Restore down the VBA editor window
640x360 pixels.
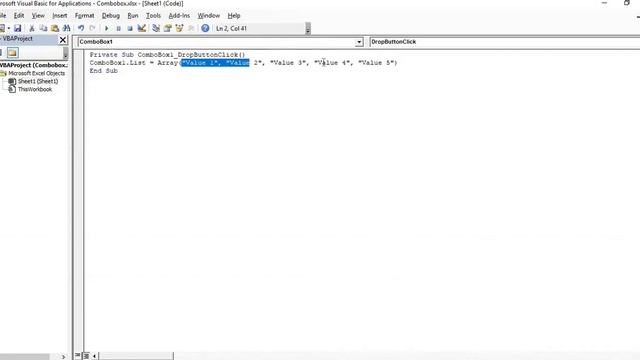[627, 3]
